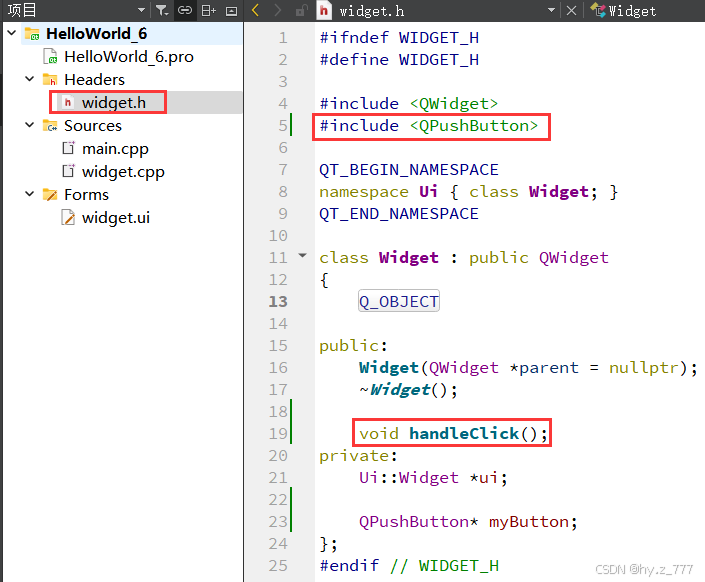705x582 pixels.
Task: Click the myButton member declaration
Action: [x=468, y=522]
